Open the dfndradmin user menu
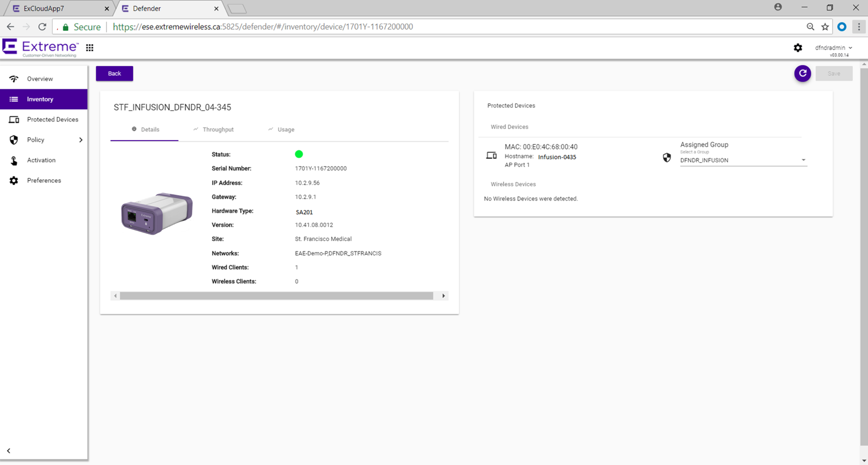Viewport: 868px width, 465px height. [x=834, y=48]
